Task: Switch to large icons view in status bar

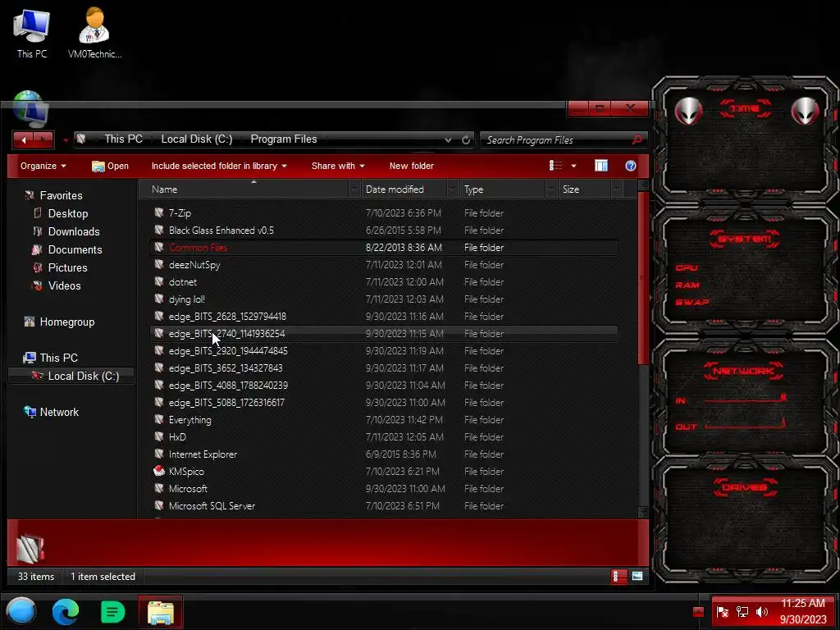Action: click(637, 577)
